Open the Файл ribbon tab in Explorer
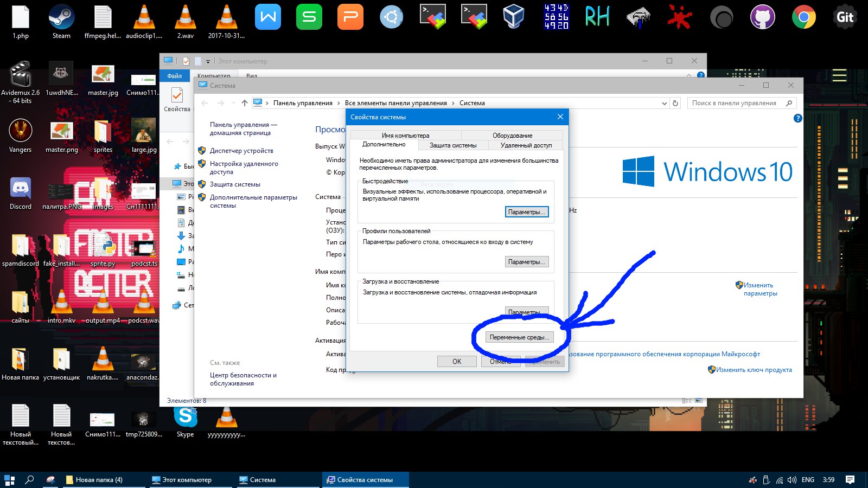This screenshot has height=488, width=868. coord(175,76)
